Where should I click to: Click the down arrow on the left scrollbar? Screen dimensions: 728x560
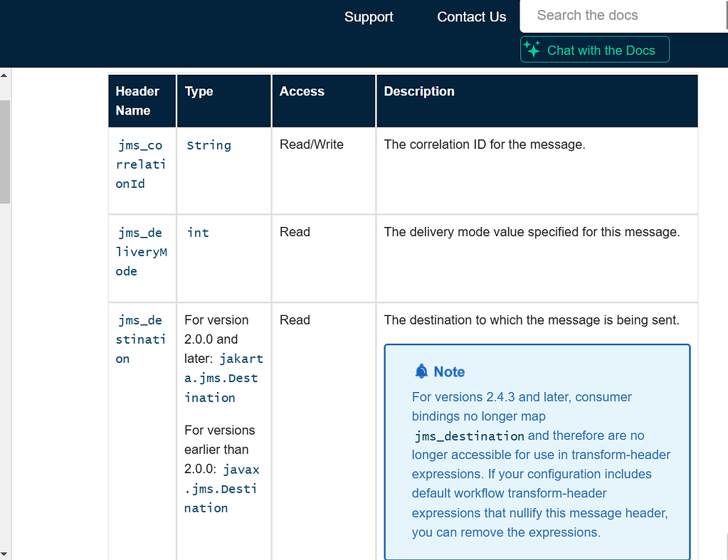pyautogui.click(x=4, y=554)
